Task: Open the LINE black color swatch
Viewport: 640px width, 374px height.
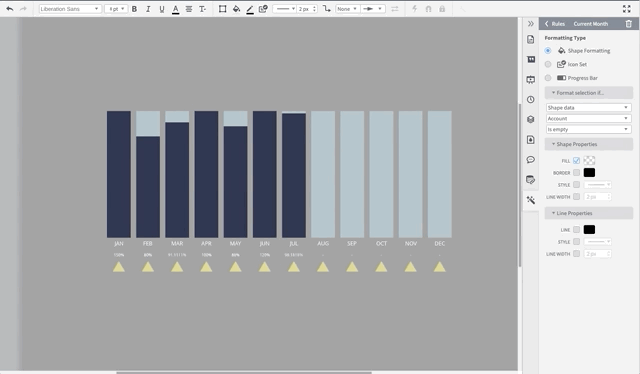Action: pyautogui.click(x=589, y=229)
